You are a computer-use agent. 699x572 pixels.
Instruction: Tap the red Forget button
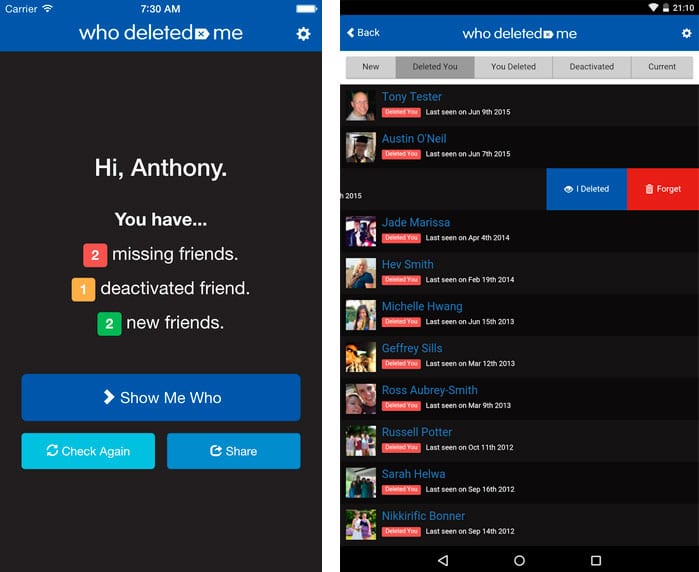662,189
